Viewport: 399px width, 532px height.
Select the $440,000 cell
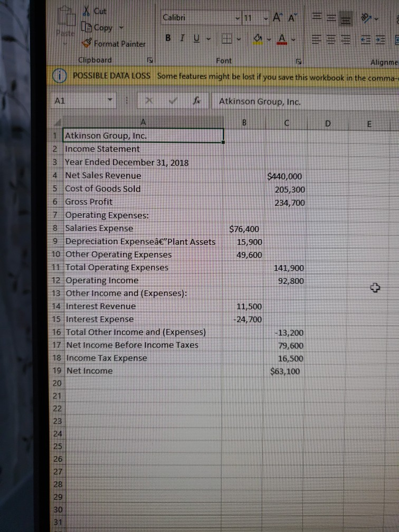point(285,176)
